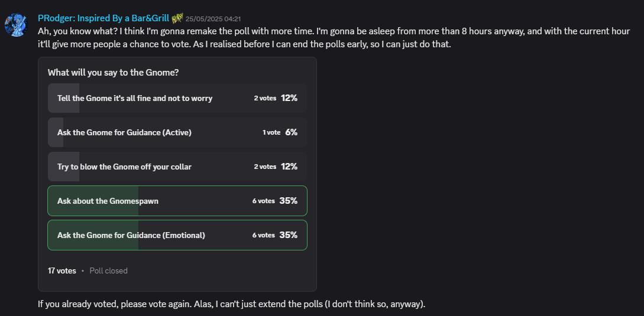
Task: Open PRodger's blue avatar picture
Action: (x=16, y=25)
